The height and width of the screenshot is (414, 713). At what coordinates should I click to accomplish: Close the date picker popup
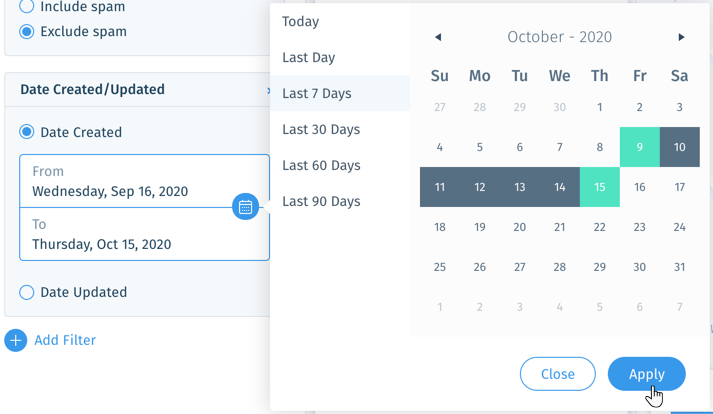click(x=557, y=374)
